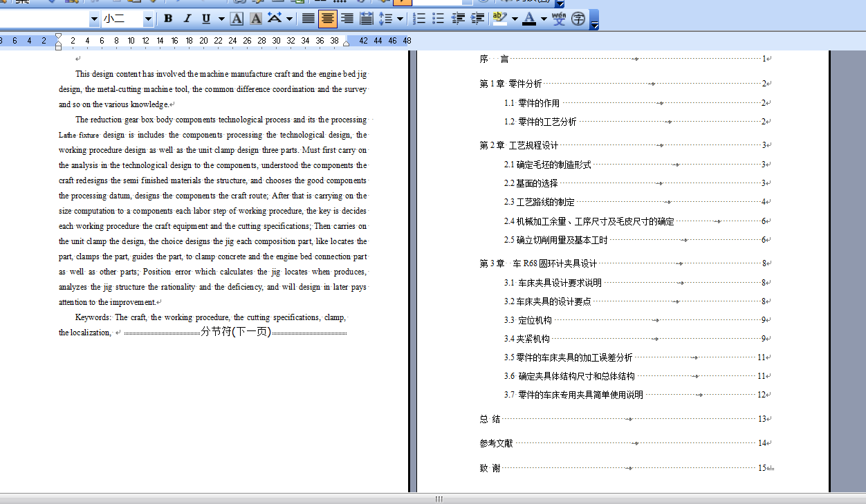Click page number 15 beside 致 谢
866x504 pixels.
coord(762,468)
